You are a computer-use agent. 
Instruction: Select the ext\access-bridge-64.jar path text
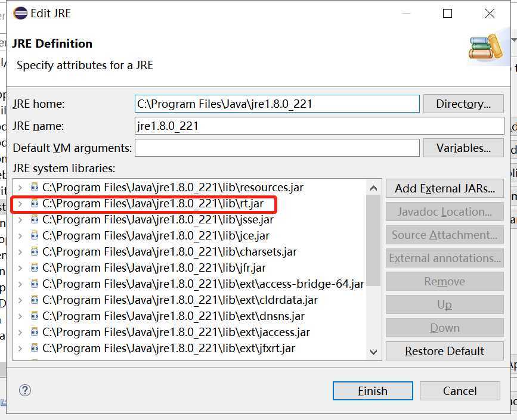pos(203,284)
